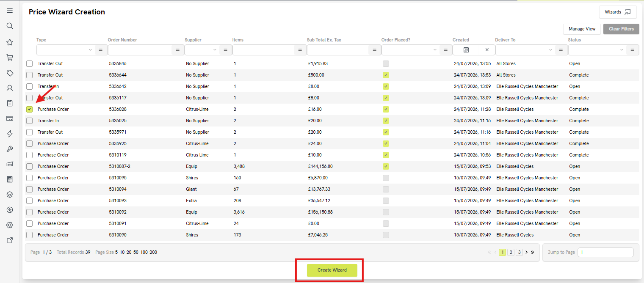Click equals operator beside Deliver To filter
This screenshot has height=283, width=644.
pyautogui.click(x=561, y=50)
